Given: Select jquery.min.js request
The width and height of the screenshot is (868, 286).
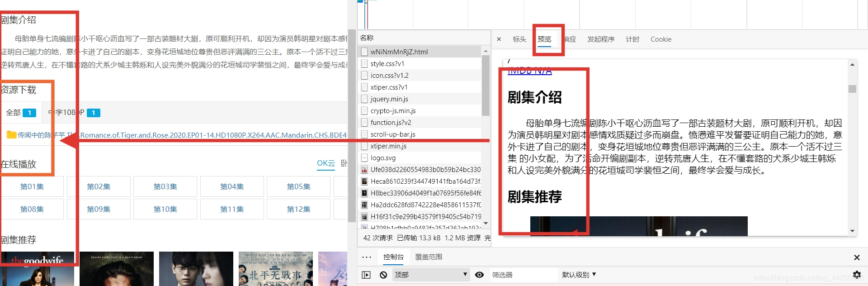Looking at the screenshot, I should pos(420,99).
